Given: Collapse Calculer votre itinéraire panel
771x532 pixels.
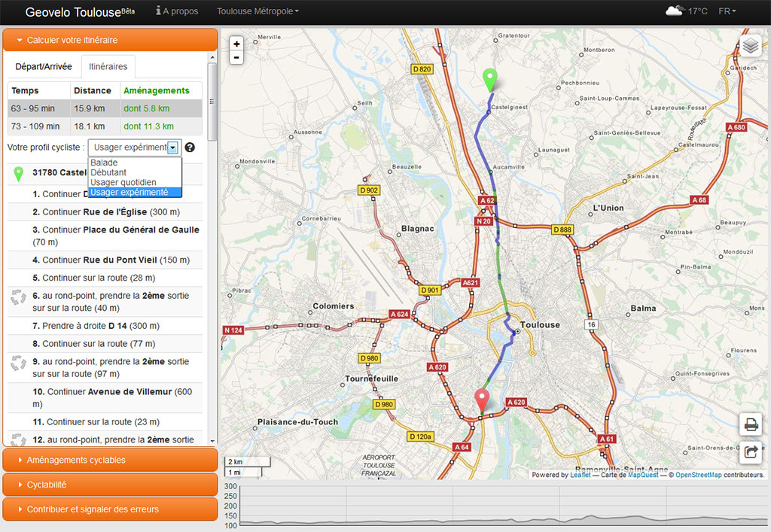Looking at the screenshot, I should click(110, 40).
